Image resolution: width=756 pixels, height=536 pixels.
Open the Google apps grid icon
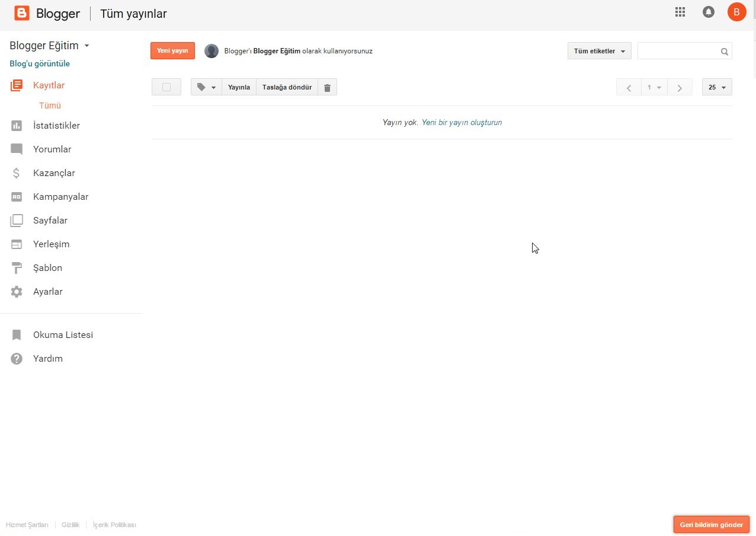click(x=680, y=12)
